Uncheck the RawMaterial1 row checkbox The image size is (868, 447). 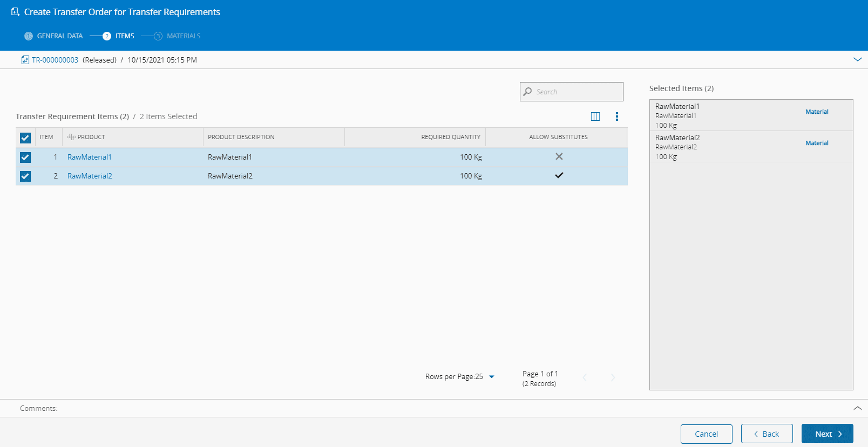25,157
